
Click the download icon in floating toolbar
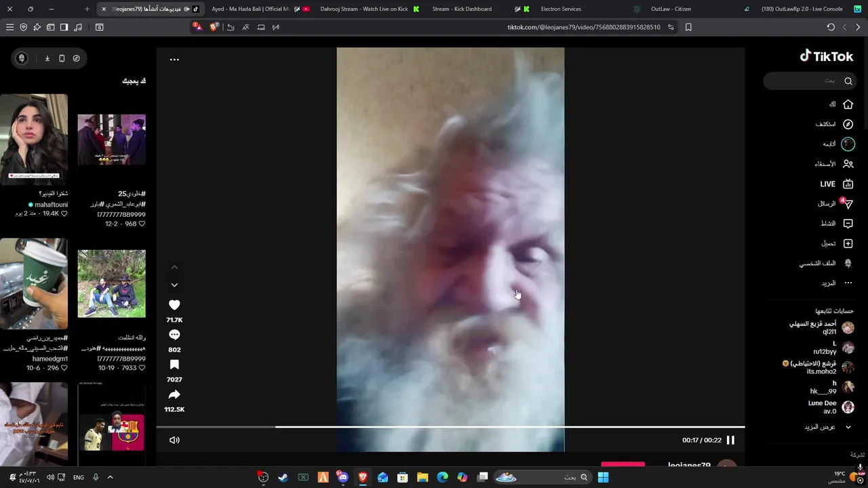coord(47,58)
